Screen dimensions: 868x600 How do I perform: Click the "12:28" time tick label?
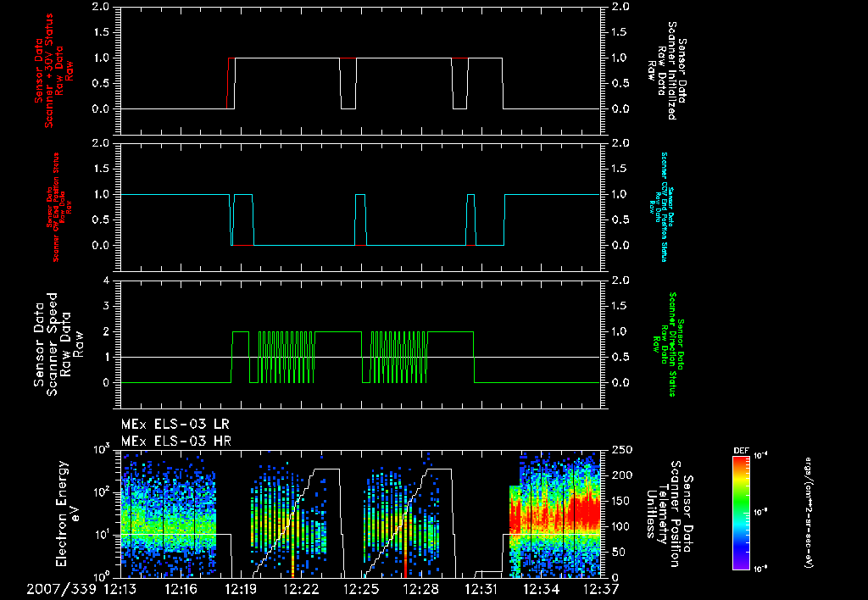(421, 589)
